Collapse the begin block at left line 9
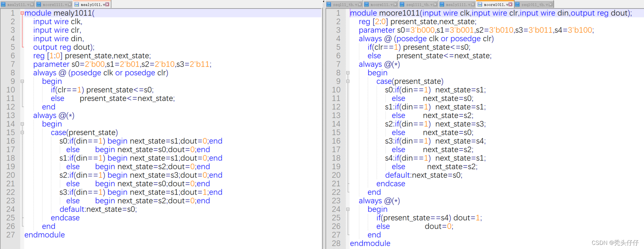The image size is (644, 249). click(22, 82)
